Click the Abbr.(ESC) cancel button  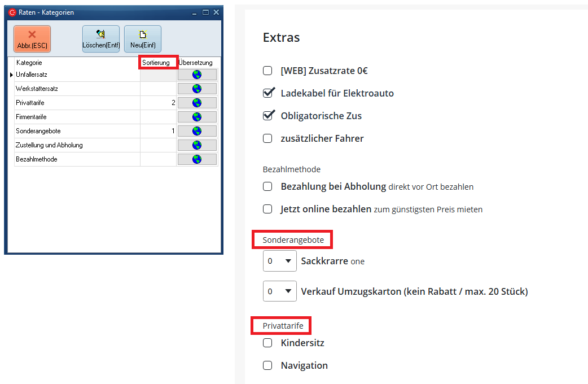pos(32,39)
